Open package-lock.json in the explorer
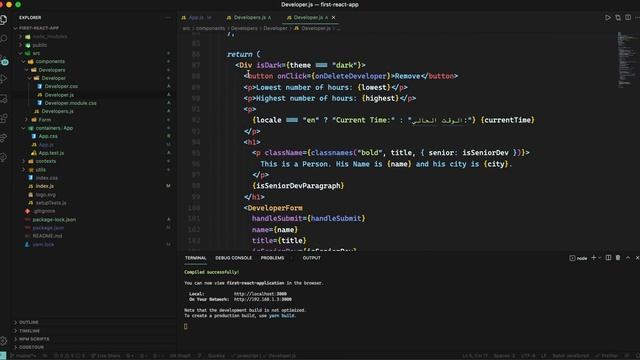 [x=54, y=219]
